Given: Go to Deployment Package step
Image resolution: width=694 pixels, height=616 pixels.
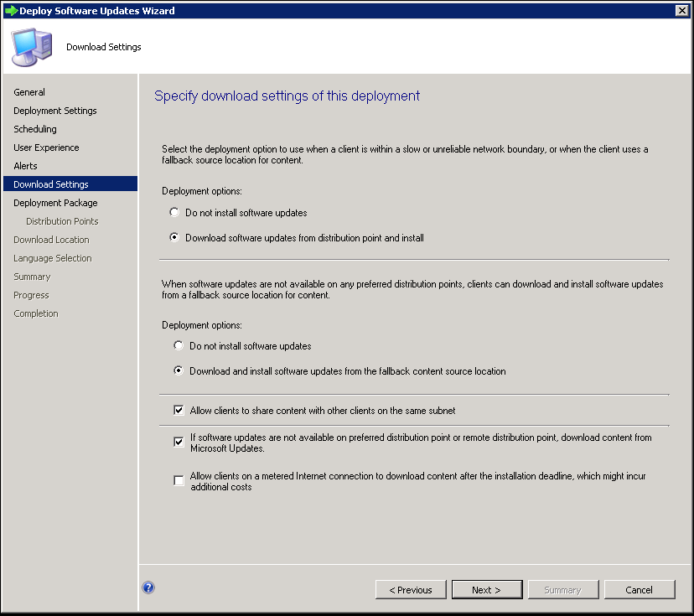Looking at the screenshot, I should pyautogui.click(x=55, y=203).
